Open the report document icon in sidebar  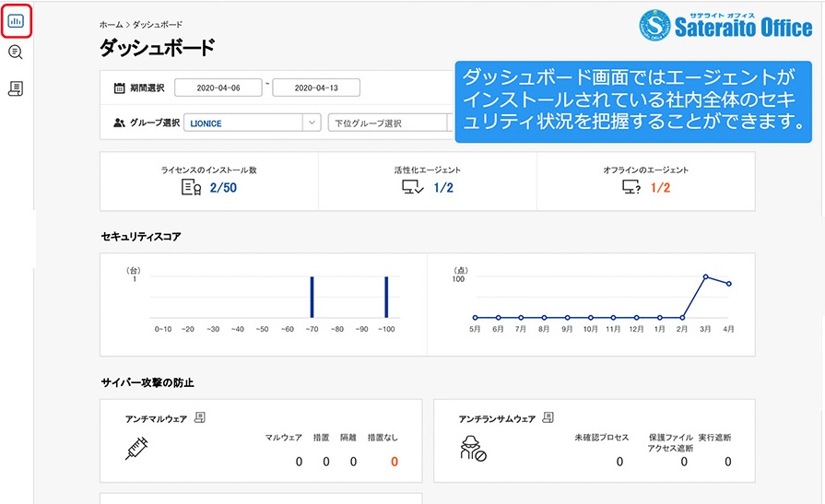16,88
